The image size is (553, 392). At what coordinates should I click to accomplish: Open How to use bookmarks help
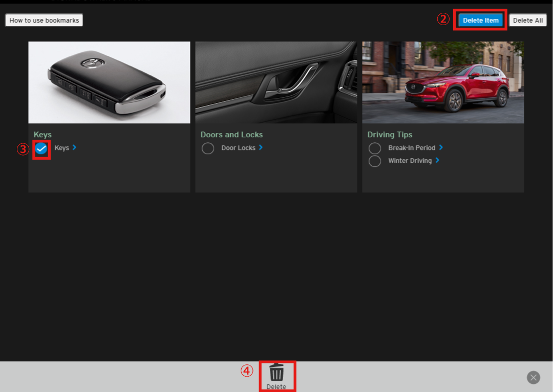click(44, 20)
